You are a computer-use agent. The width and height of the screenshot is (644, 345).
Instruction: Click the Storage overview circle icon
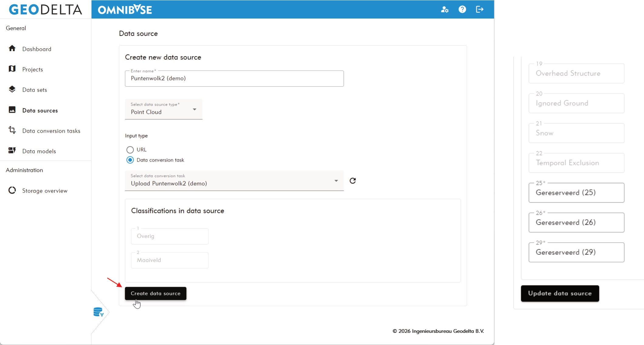(12, 190)
